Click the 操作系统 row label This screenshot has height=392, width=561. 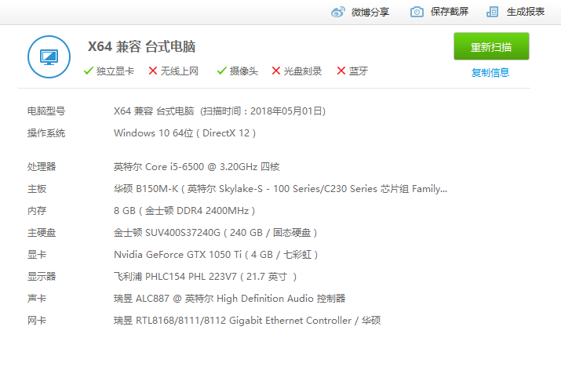(46, 133)
